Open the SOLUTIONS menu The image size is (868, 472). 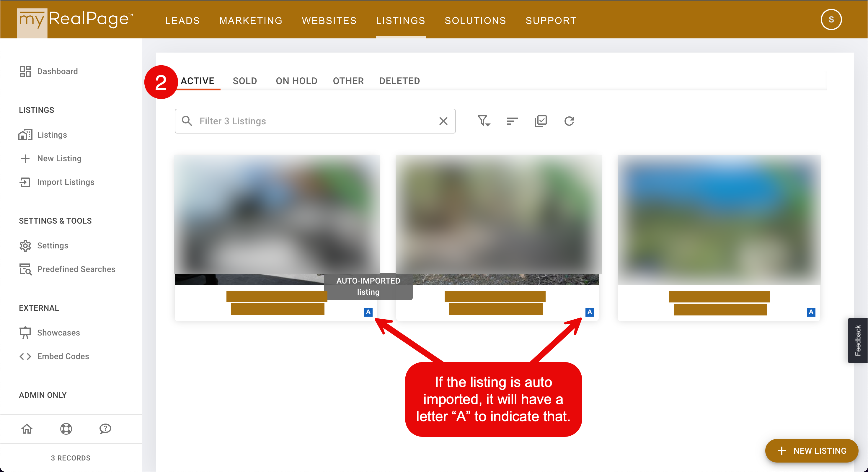475,21
